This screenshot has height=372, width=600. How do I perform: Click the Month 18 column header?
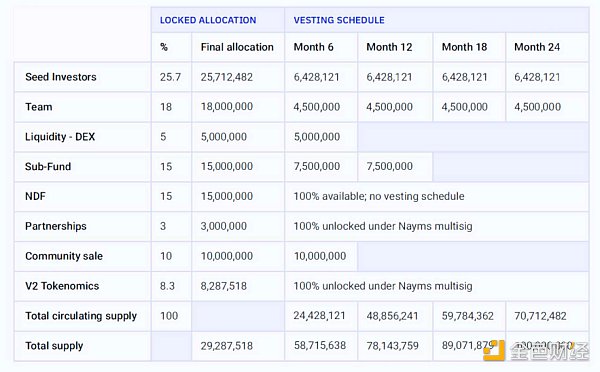tap(464, 47)
